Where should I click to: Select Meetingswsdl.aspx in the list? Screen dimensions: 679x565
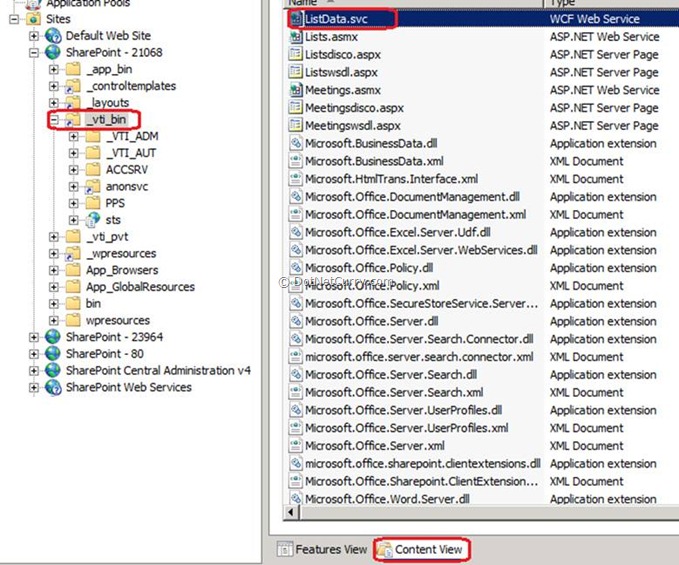[352, 126]
